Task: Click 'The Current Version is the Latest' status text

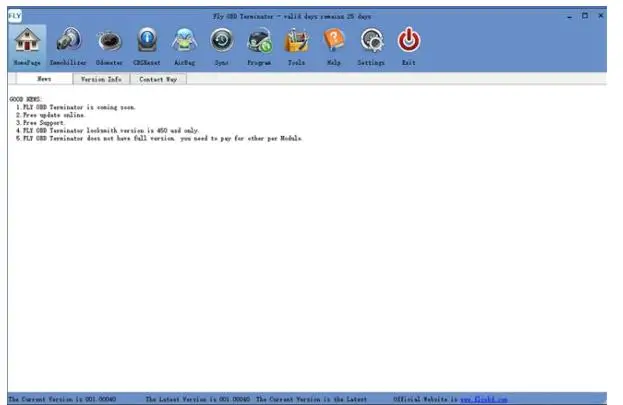Action: (x=311, y=399)
